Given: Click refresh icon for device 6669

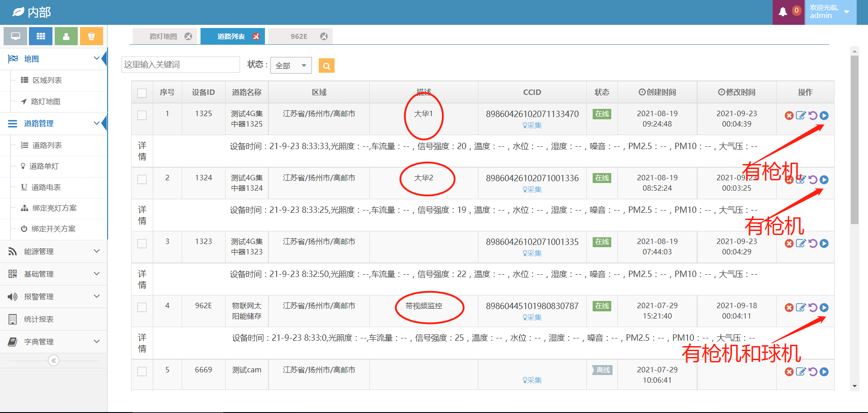Looking at the screenshot, I should 812,372.
